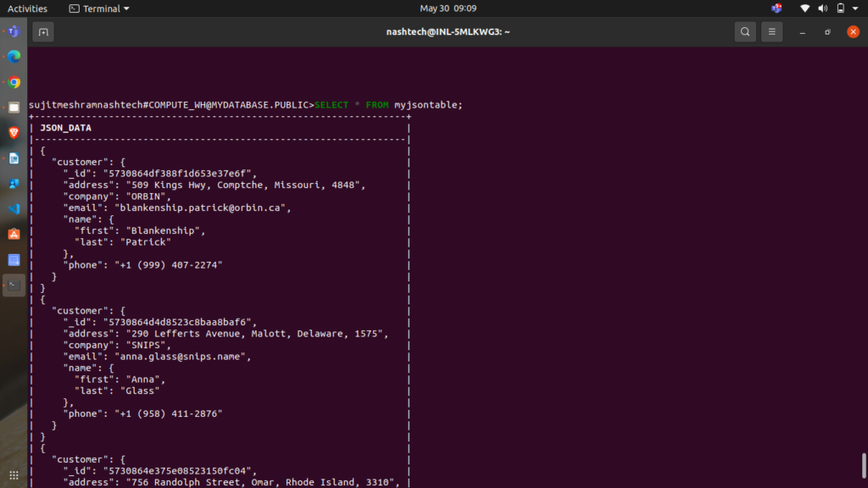The image size is (868, 488).
Task: Click the Teams tray notification icon
Action: pyautogui.click(x=776, y=8)
